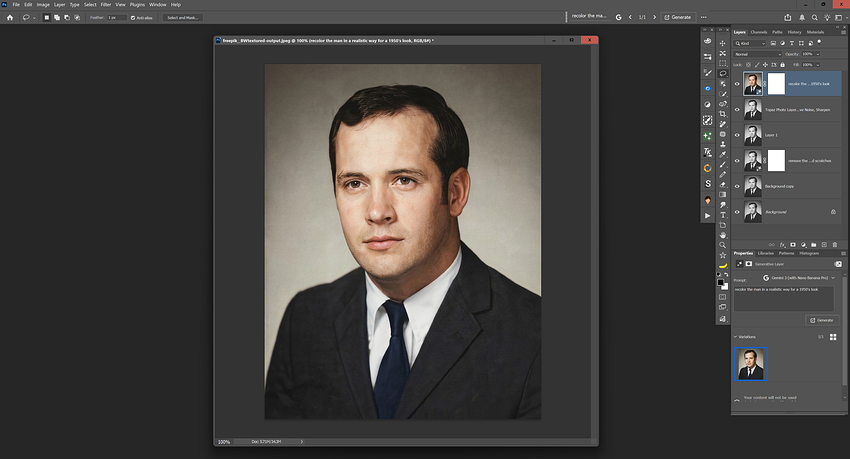Click the Select and Mask button
This screenshot has width=850, height=459.
[183, 17]
